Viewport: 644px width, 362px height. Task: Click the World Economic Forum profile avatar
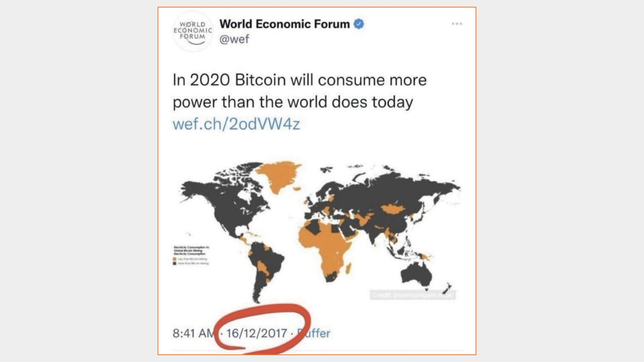[x=193, y=31]
